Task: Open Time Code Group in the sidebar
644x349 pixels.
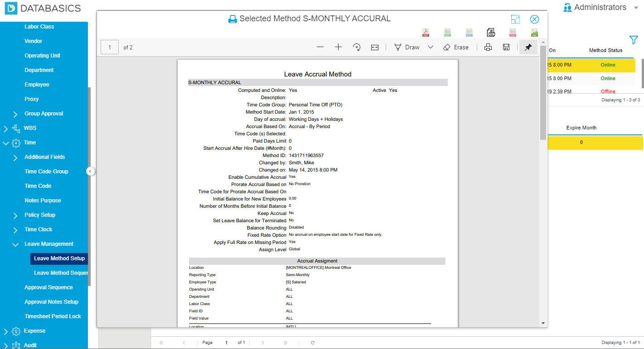Action: coord(46,172)
